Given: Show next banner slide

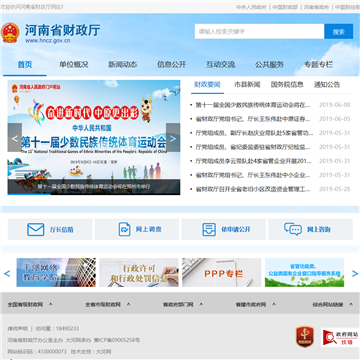Looking at the screenshot, I should [x=173, y=138].
